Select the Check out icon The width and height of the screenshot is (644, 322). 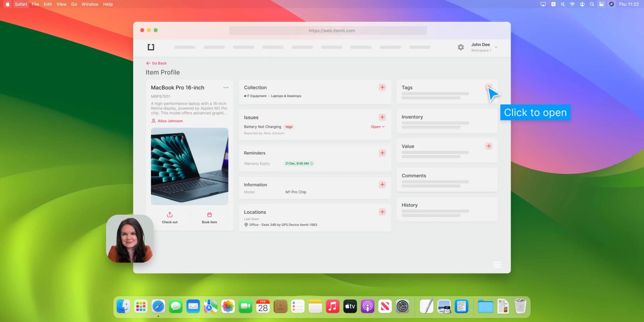pos(170,215)
